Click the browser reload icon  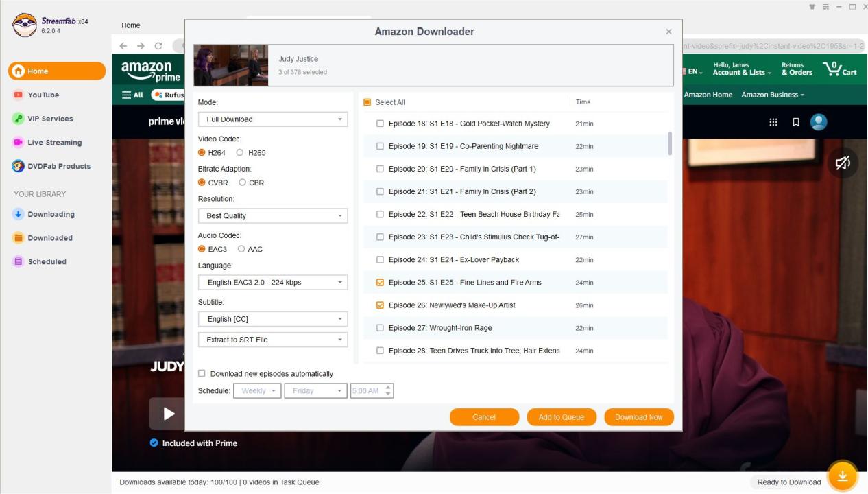(158, 46)
